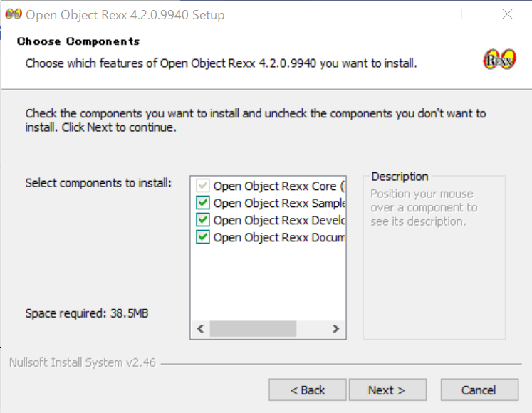Image resolution: width=532 pixels, height=413 pixels.
Task: Go back with the Back button
Action: [x=308, y=390]
